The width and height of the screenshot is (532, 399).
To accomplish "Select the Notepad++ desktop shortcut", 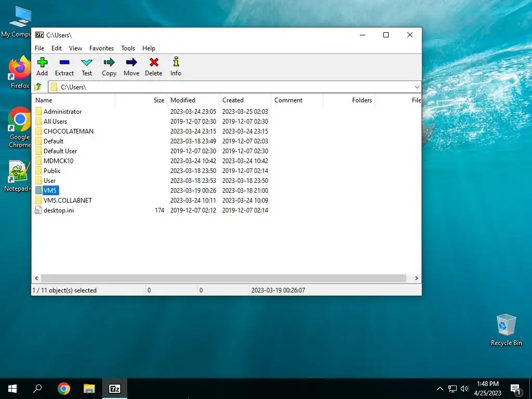I will [x=18, y=176].
